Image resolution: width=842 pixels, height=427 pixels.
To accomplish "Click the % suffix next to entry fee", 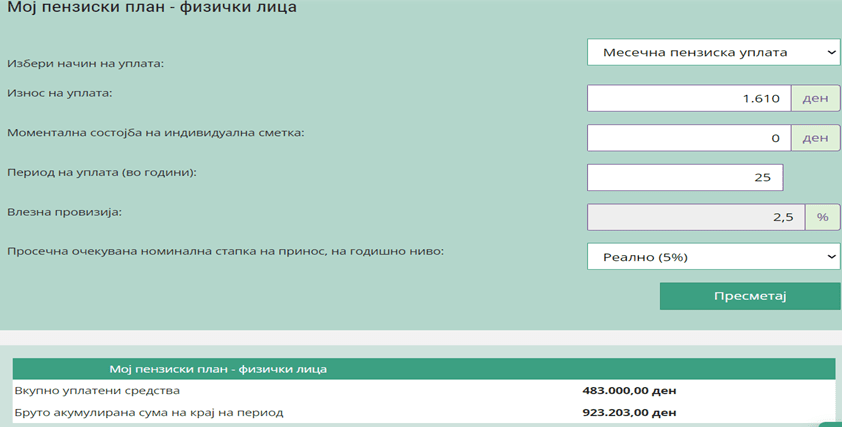I will 822,217.
